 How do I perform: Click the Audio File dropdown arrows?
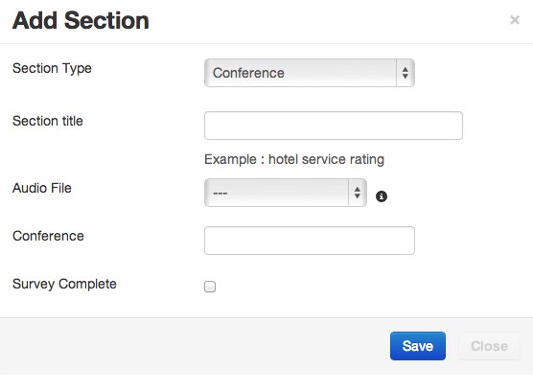[357, 193]
